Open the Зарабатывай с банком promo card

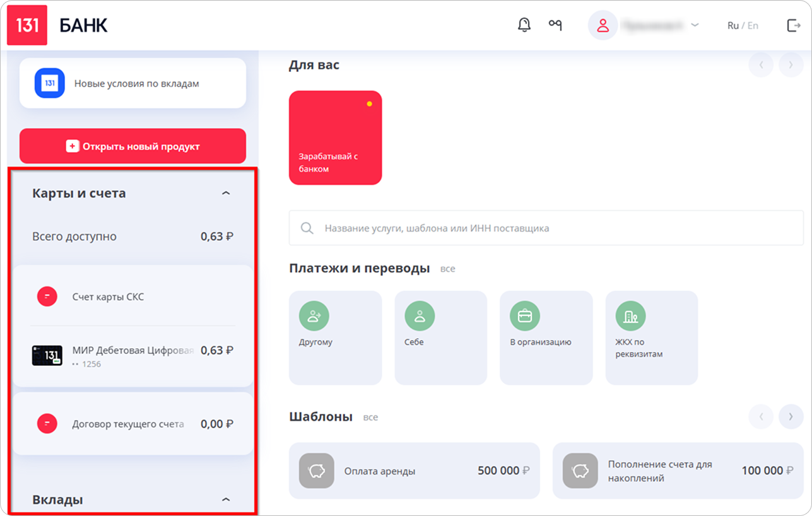click(x=335, y=138)
